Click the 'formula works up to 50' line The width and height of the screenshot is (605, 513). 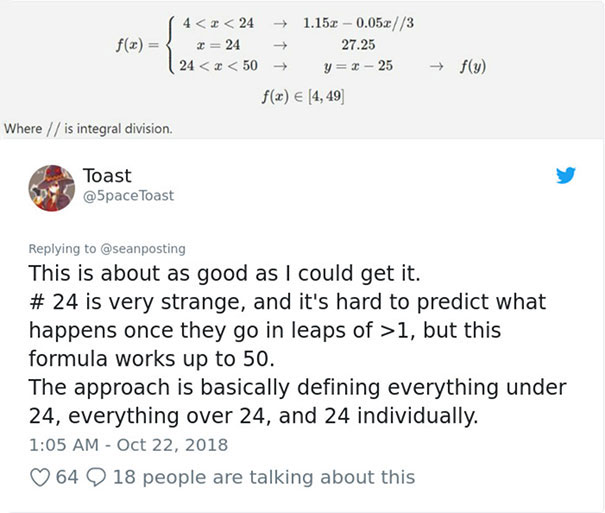pos(152,359)
